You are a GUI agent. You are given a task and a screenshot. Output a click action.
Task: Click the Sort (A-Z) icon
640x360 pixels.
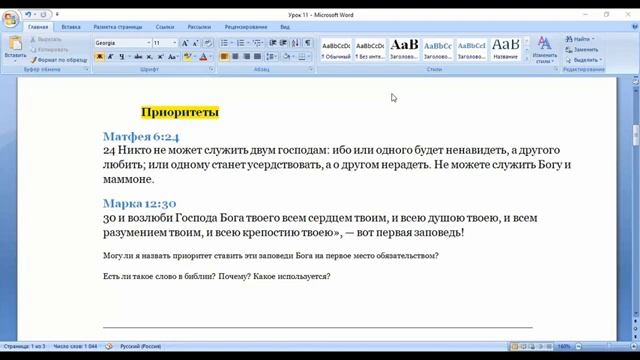(295, 43)
